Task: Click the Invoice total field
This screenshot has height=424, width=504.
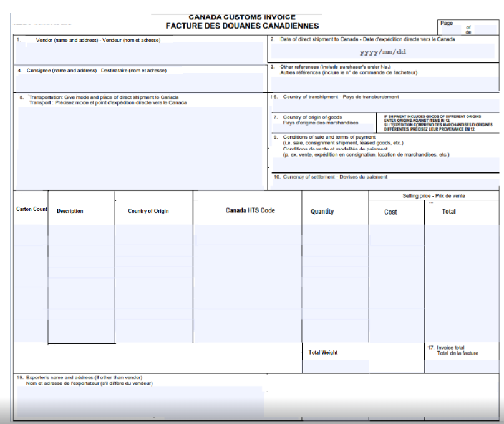Action: tap(462, 367)
